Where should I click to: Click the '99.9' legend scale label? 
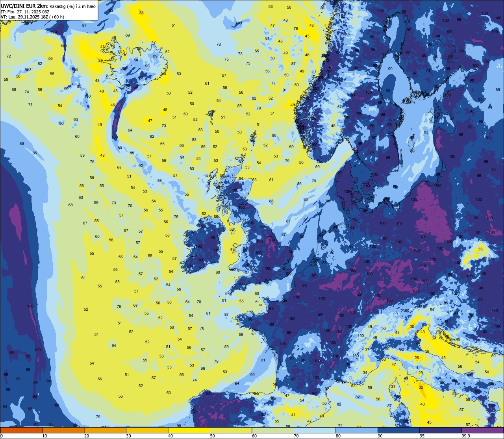tap(466, 436)
